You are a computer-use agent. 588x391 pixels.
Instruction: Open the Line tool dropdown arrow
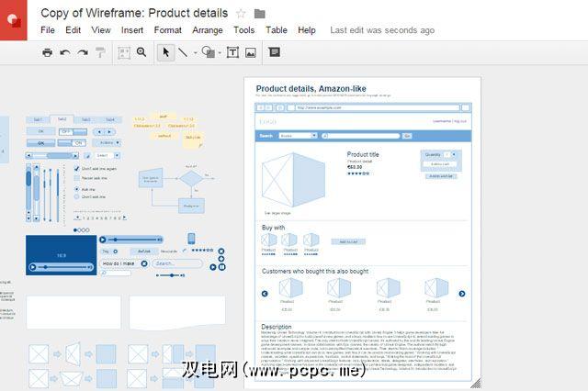(x=195, y=53)
